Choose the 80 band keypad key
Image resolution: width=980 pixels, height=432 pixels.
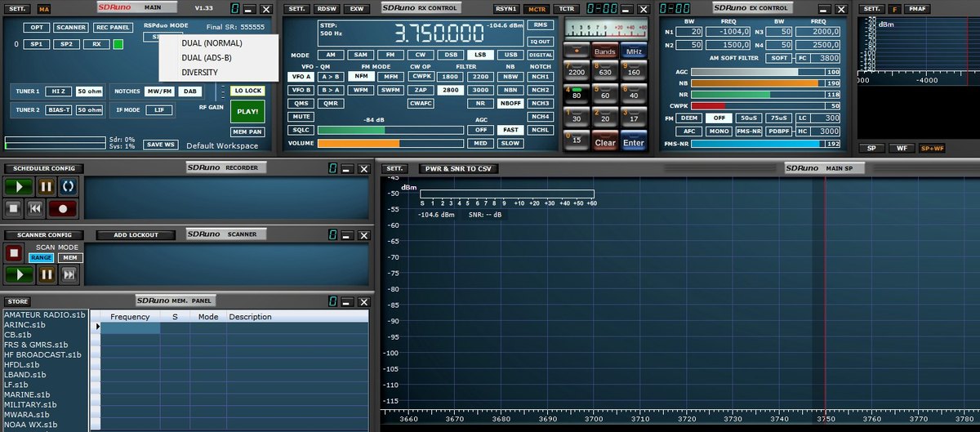point(577,95)
